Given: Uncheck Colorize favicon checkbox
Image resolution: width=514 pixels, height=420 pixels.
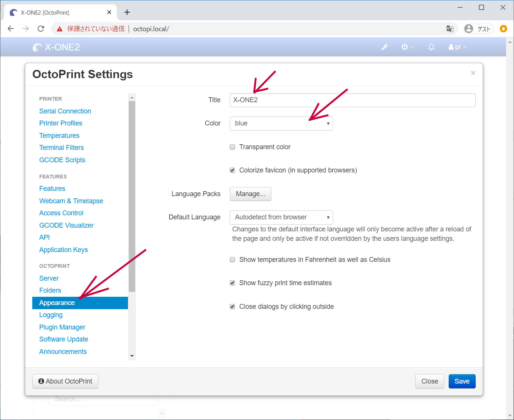Looking at the screenshot, I should tap(232, 170).
